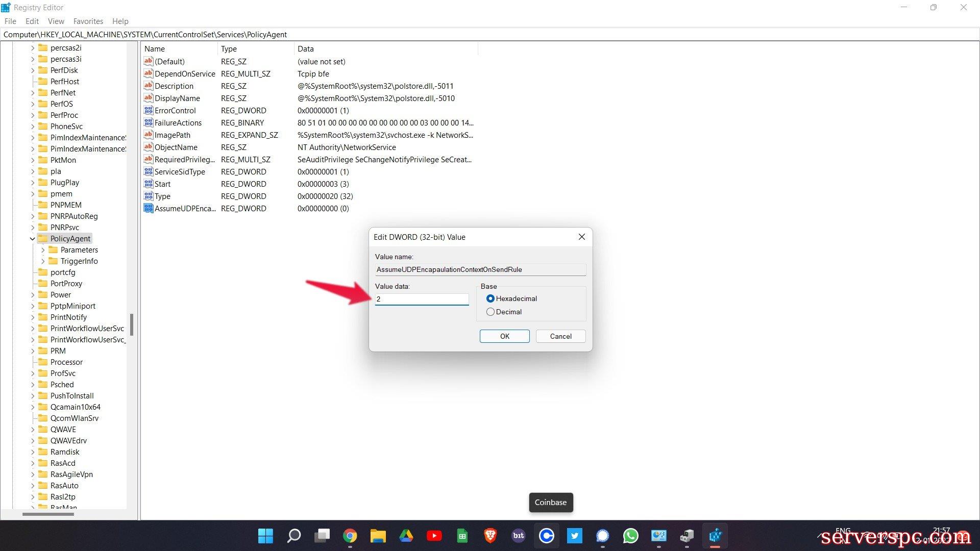980x551 pixels.
Task: Select the Parameters subkey folder icon
Action: (x=53, y=249)
